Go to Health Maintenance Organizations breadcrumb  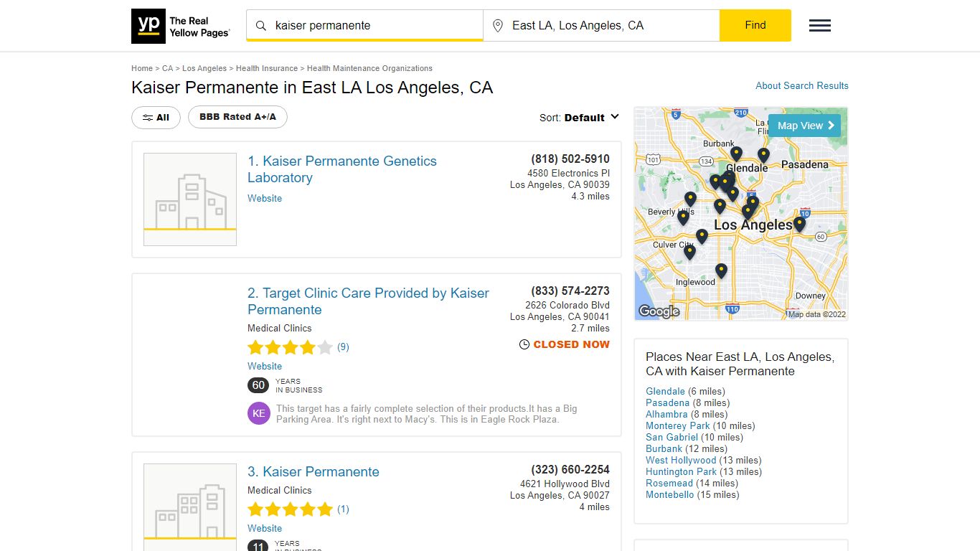click(x=369, y=68)
